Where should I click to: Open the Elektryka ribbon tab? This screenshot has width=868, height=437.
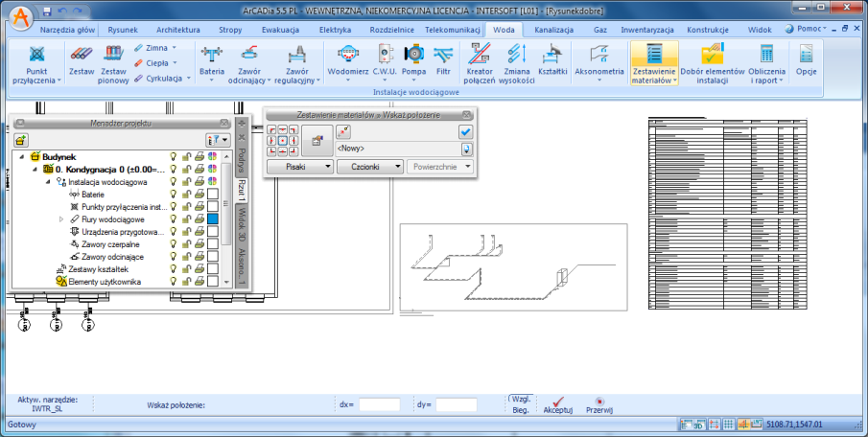point(335,30)
